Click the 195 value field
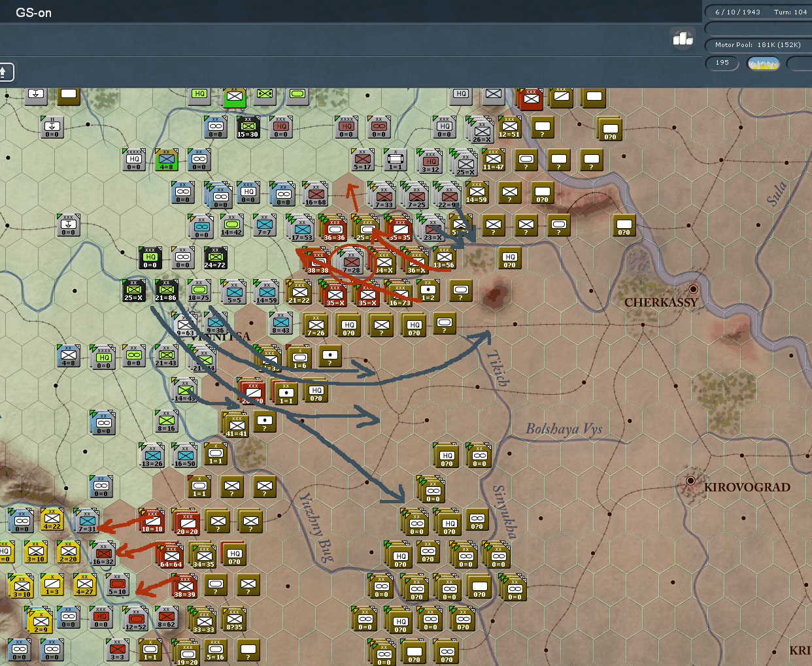812x666 pixels. tap(722, 63)
